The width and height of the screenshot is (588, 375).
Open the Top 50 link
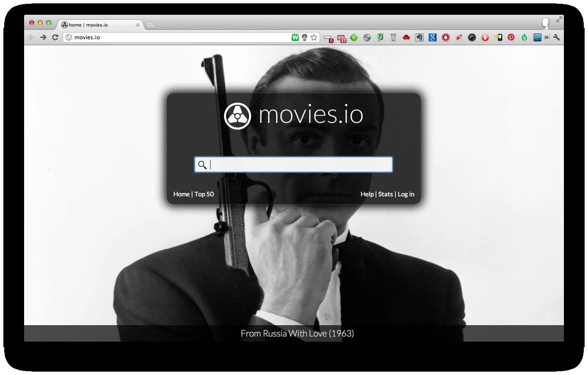click(x=204, y=194)
